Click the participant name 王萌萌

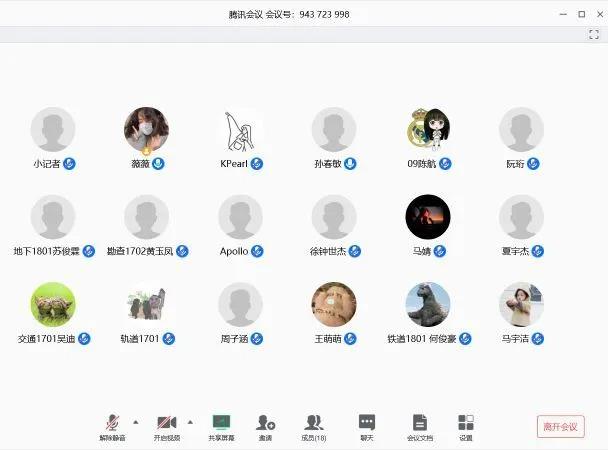(328, 339)
